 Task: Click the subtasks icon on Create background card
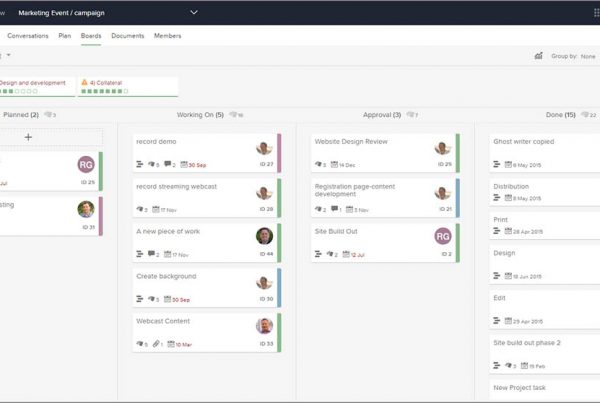[139, 299]
